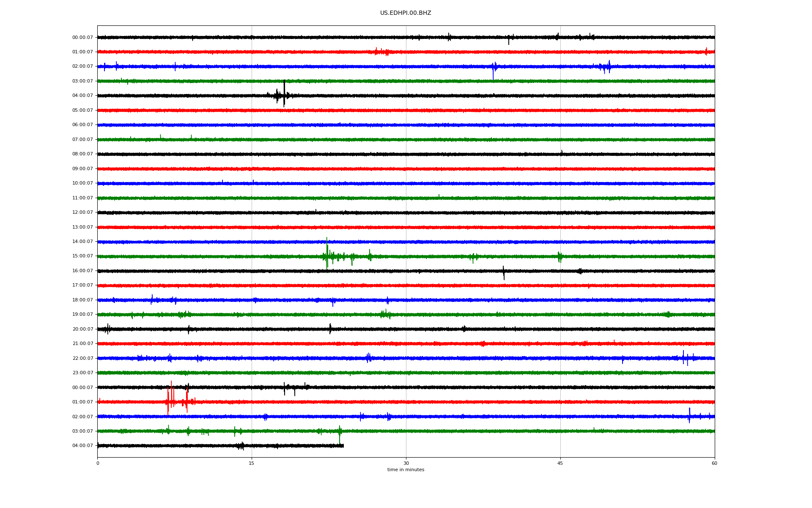Click the 18:00:07 time label
This screenshot has height=508, width=812.
[x=82, y=300]
